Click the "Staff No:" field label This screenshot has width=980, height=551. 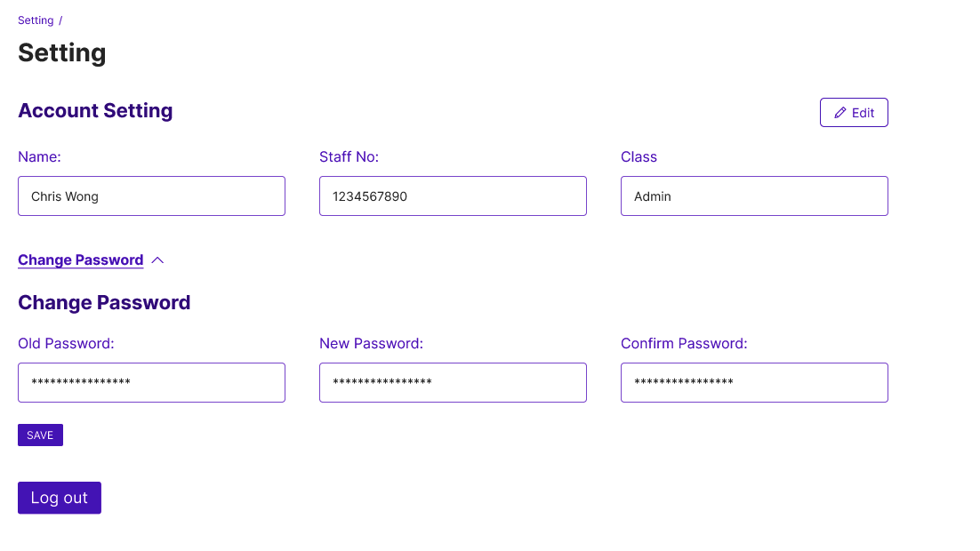pyautogui.click(x=349, y=157)
